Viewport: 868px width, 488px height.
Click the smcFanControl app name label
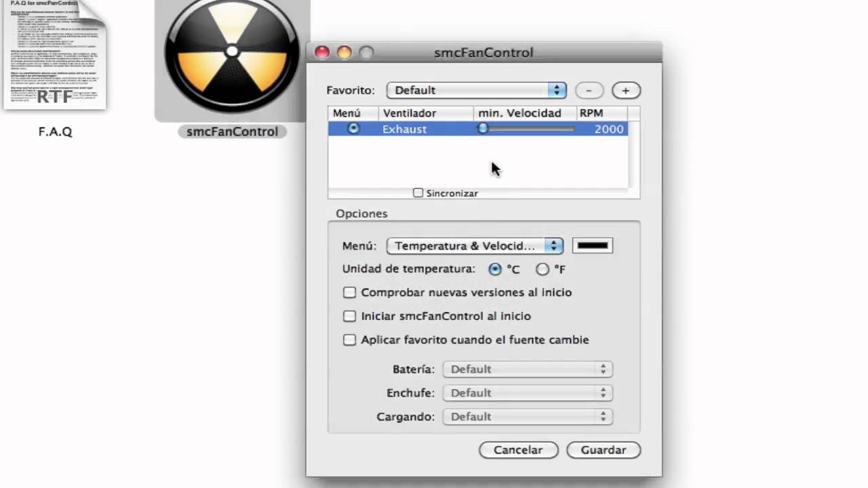pyautogui.click(x=233, y=131)
